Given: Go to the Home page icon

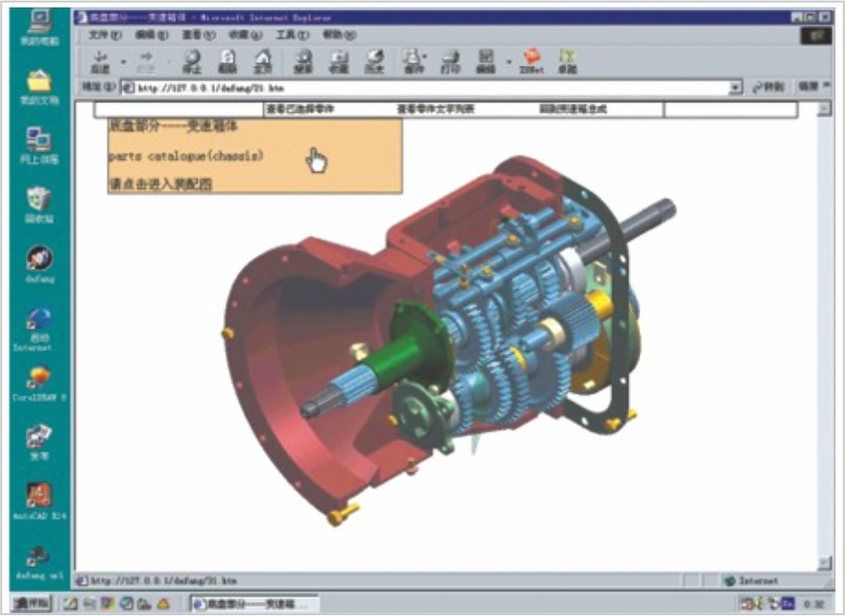Looking at the screenshot, I should pos(262,61).
